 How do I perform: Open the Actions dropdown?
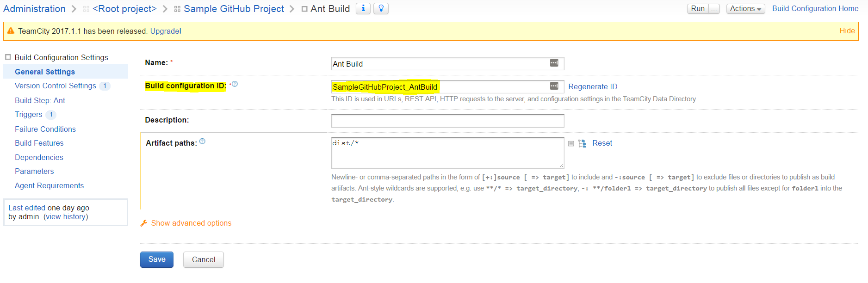(745, 9)
